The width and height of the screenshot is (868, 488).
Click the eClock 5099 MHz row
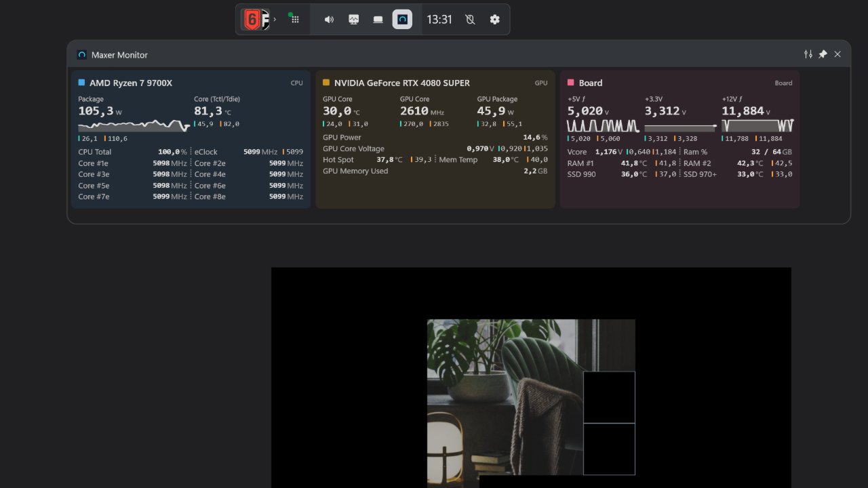pyautogui.click(x=249, y=152)
